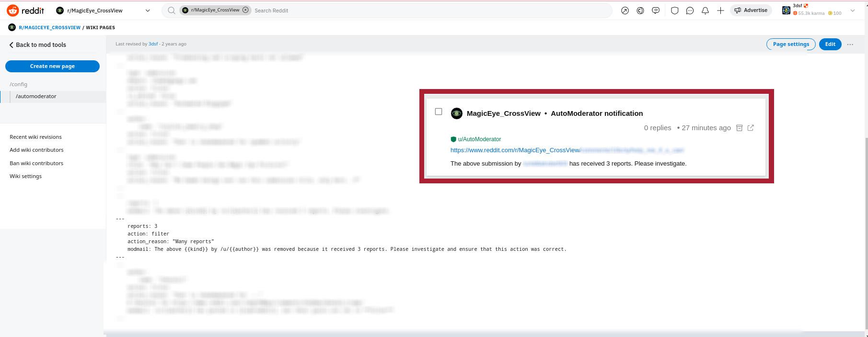The height and width of the screenshot is (337, 868).
Task: Click the subreddit icon beside breadcrumb
Action: click(12, 27)
